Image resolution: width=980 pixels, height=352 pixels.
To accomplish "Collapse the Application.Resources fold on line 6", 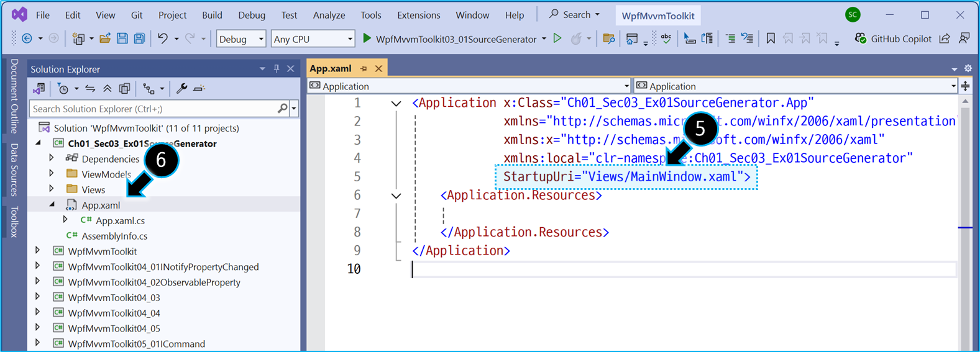I will [x=396, y=196].
